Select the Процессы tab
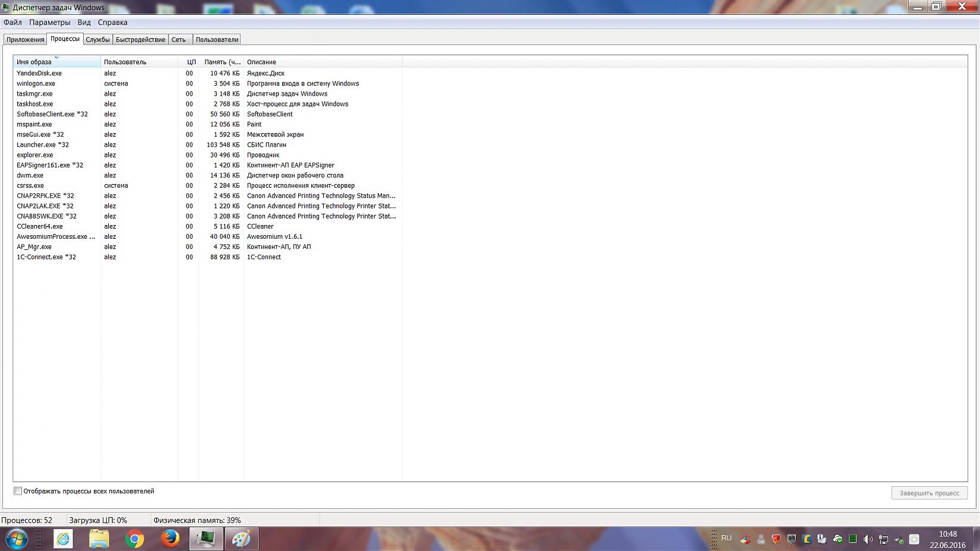 pyautogui.click(x=65, y=39)
